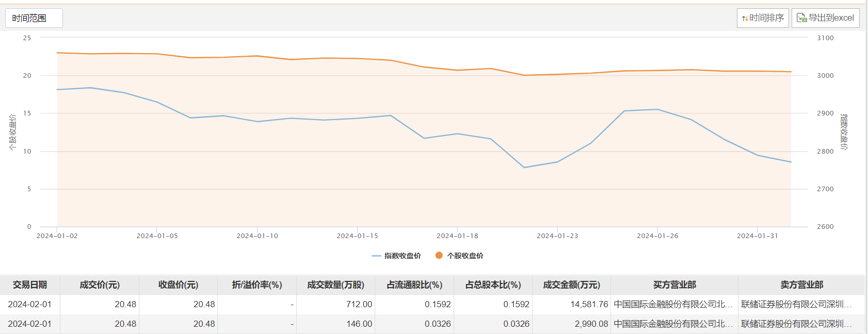Screen dimensions: 868x334
Task: Click the 2024-01-10 x-axis label
Action: coord(257,236)
